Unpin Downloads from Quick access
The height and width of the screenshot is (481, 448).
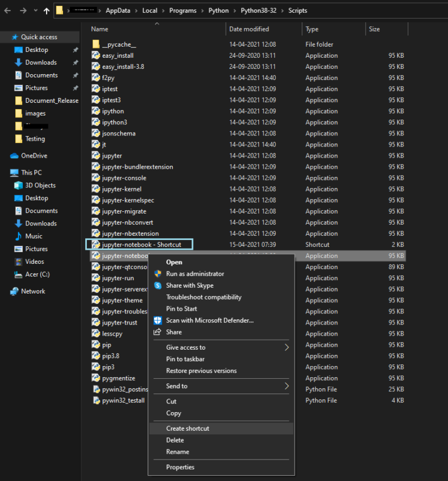pyautogui.click(x=75, y=62)
